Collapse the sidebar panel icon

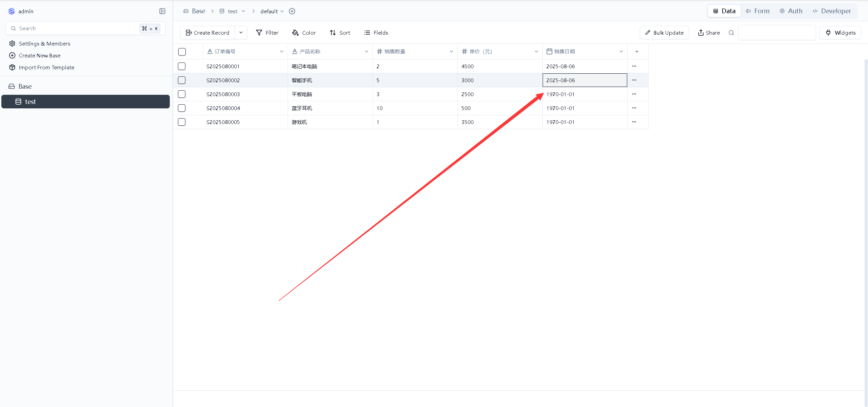coord(162,11)
